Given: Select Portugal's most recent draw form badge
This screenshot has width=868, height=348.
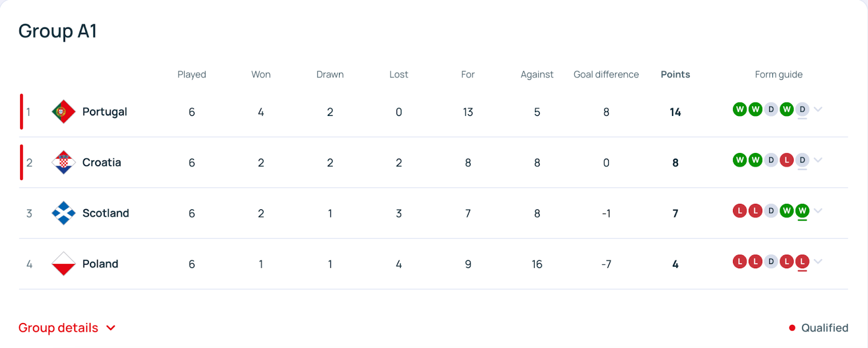Looking at the screenshot, I should point(802,109).
